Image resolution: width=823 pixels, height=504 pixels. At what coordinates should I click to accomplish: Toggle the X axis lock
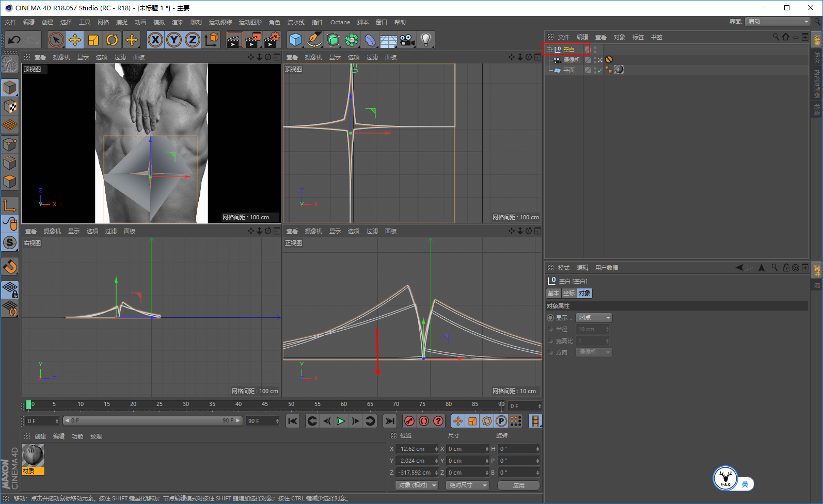(155, 40)
